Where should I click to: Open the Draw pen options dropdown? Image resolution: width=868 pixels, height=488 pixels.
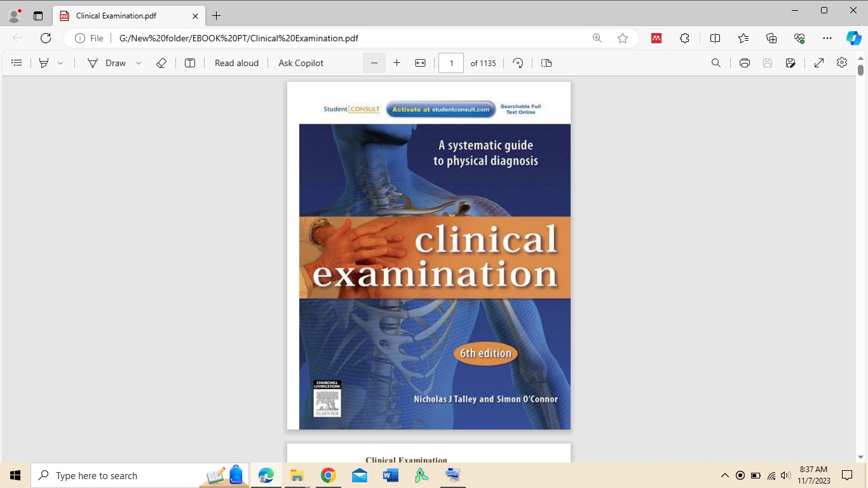click(x=138, y=63)
